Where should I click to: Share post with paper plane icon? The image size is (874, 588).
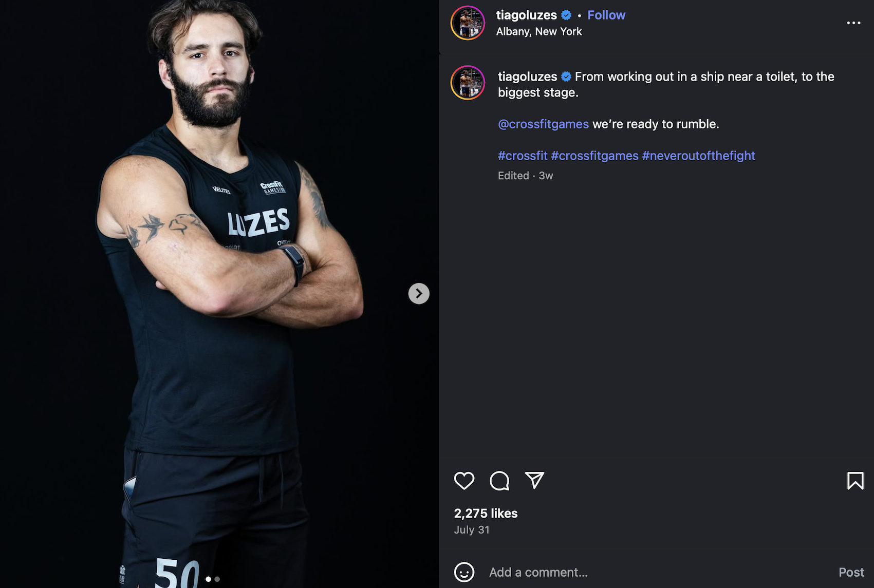coord(534,480)
